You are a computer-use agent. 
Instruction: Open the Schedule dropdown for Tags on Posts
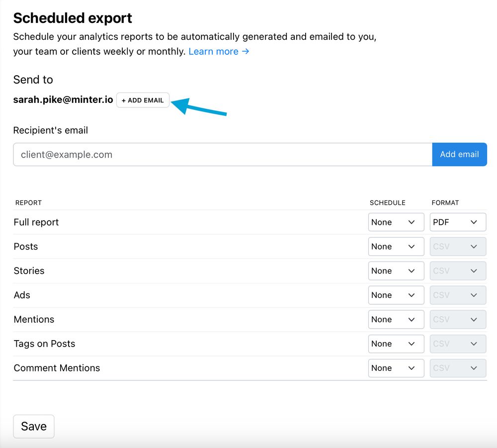pos(396,344)
